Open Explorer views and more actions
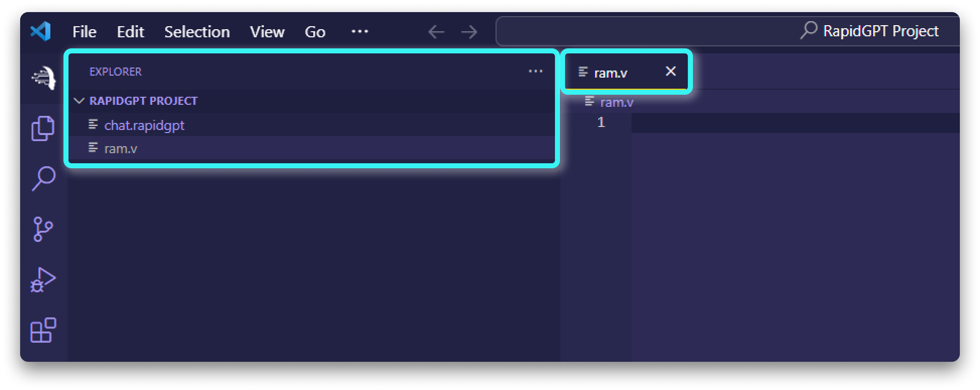This screenshot has height=390, width=980. pos(535,72)
